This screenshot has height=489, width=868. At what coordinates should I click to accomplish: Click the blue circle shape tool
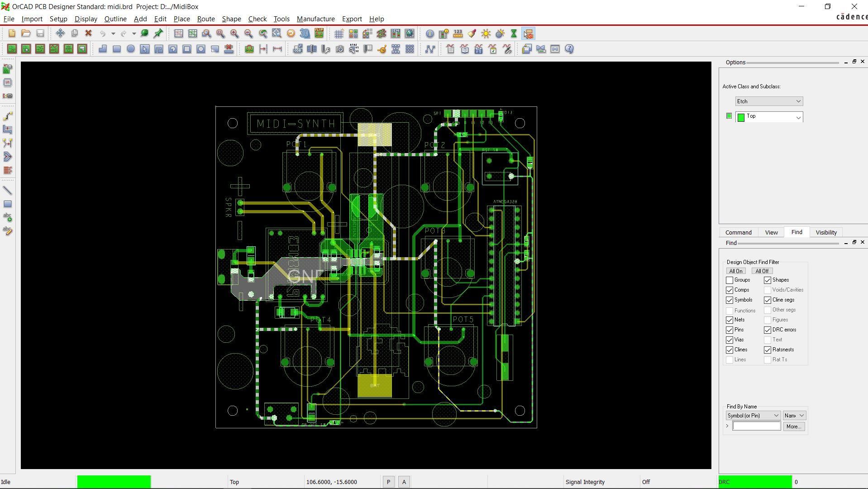[x=131, y=49]
